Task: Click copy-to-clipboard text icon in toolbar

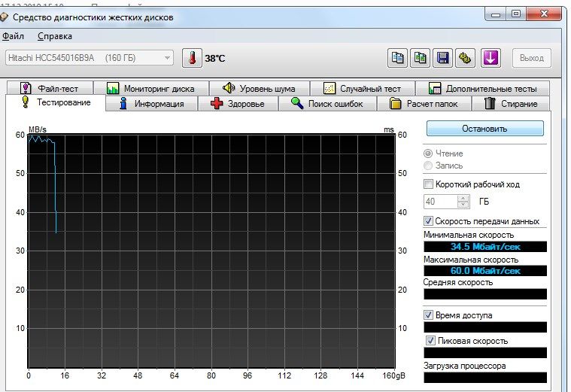Action: (397, 58)
